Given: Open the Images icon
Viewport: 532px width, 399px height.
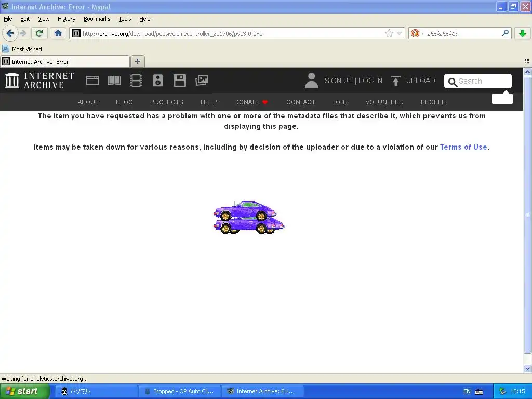Looking at the screenshot, I should (202, 81).
